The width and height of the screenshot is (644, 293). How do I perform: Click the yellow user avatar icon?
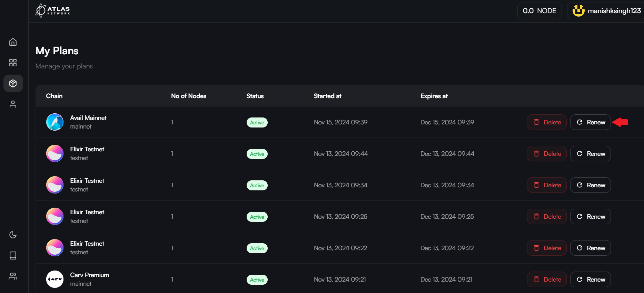coord(578,11)
